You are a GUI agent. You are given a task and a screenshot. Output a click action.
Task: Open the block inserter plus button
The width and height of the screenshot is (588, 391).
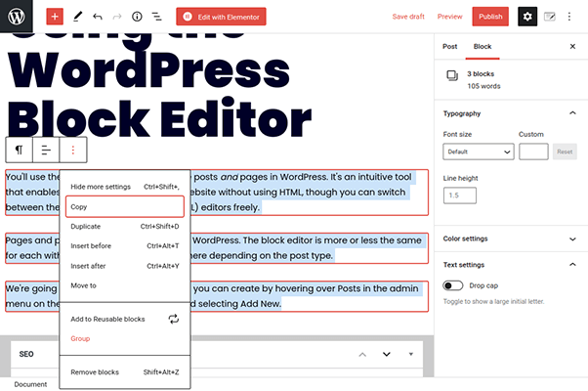(x=55, y=17)
